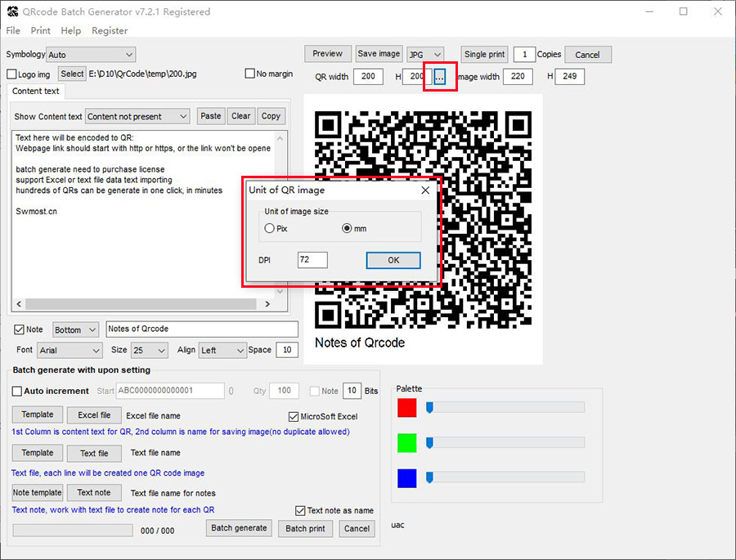Toggle the MicroSoft Excel checkbox
Screen dimensions: 736x560
point(294,416)
